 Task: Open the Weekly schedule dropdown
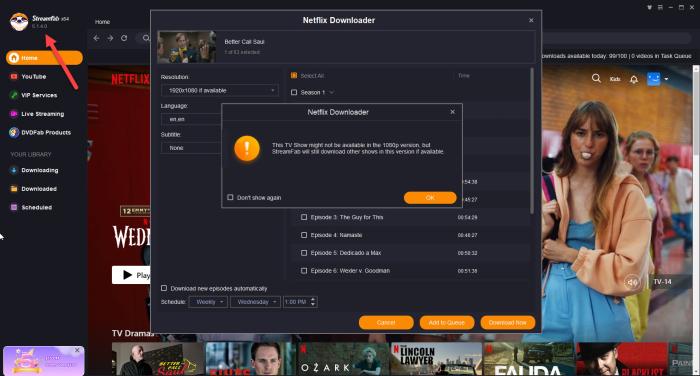208,302
